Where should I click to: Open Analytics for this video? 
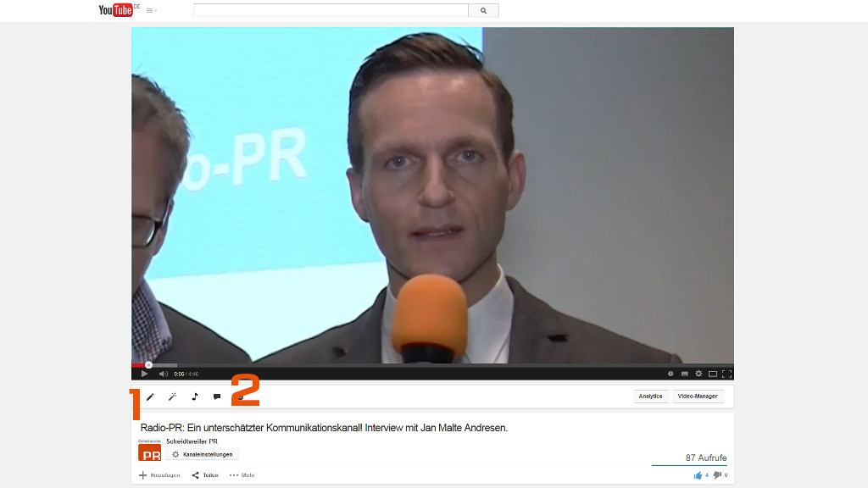(x=650, y=396)
